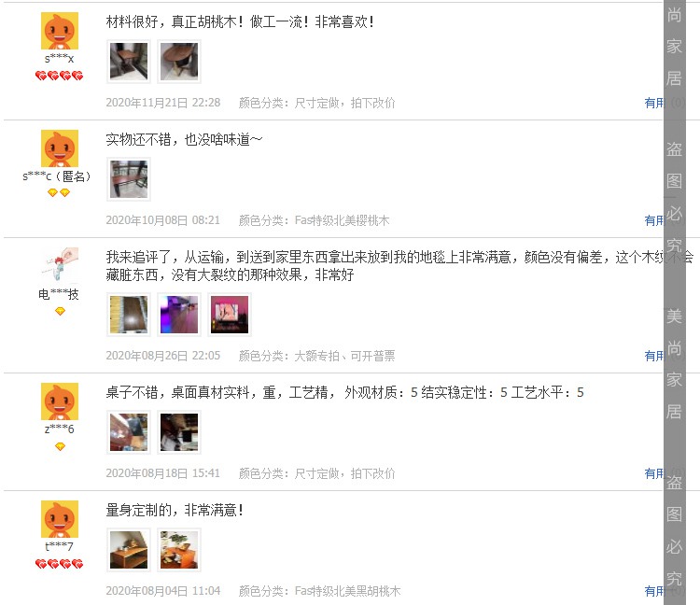Open t***7 reviewer's avatar icon
The width and height of the screenshot is (700, 605).
point(60,519)
